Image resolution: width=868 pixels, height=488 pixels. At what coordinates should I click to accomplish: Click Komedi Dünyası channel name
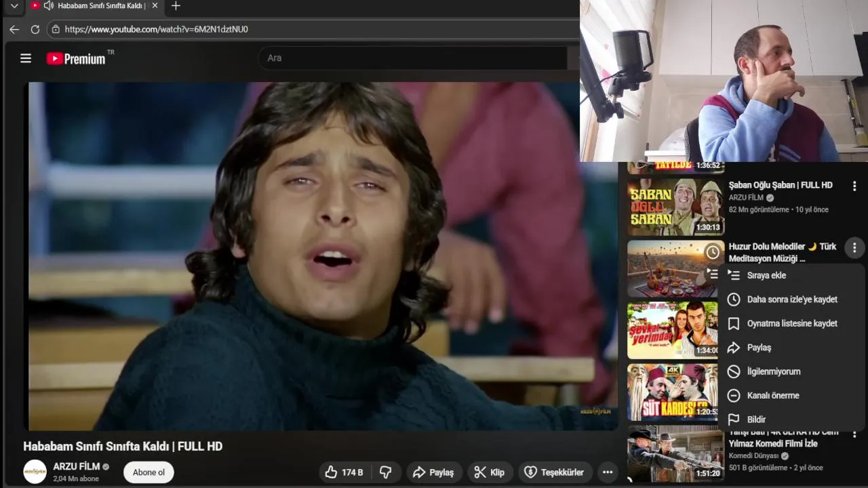pyautogui.click(x=754, y=456)
